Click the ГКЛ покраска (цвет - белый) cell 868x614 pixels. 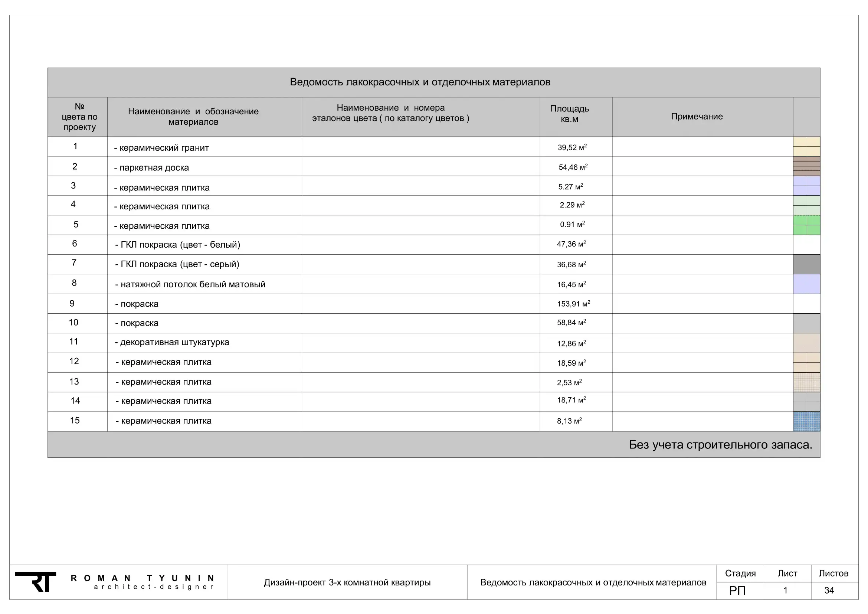pyautogui.click(x=204, y=245)
